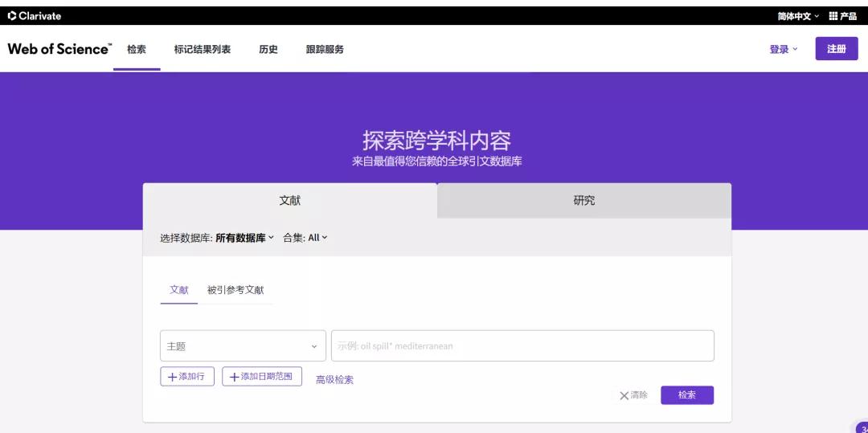868x433 pixels.
Task: Click the Web of Science logo
Action: click(59, 49)
